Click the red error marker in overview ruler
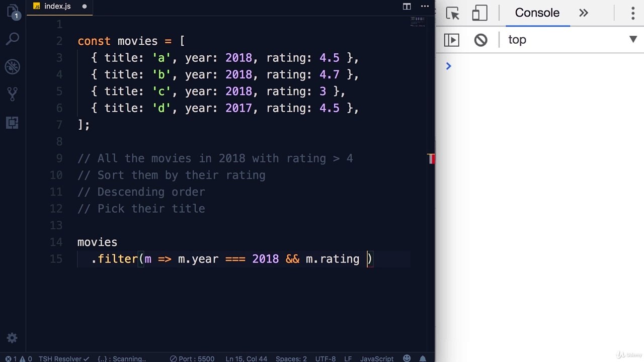644x362 pixels. click(x=431, y=159)
